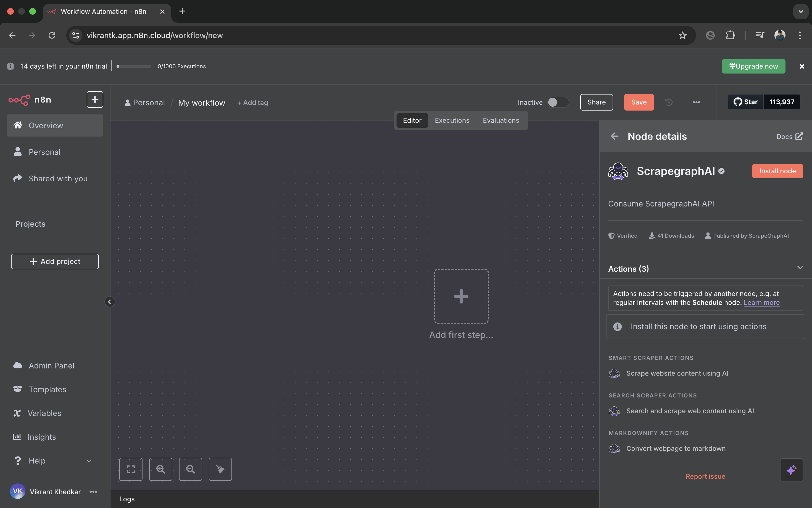
Task: Click Personal breadcrumb in workflow header
Action: pos(145,103)
